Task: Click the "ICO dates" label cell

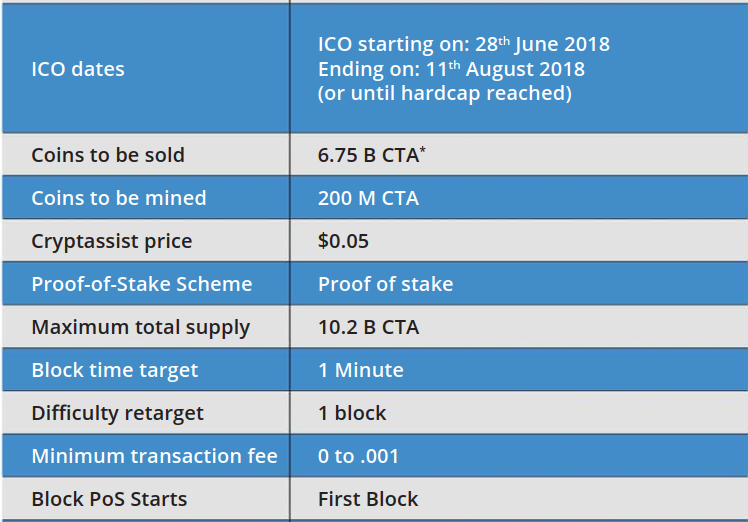Action: (78, 70)
